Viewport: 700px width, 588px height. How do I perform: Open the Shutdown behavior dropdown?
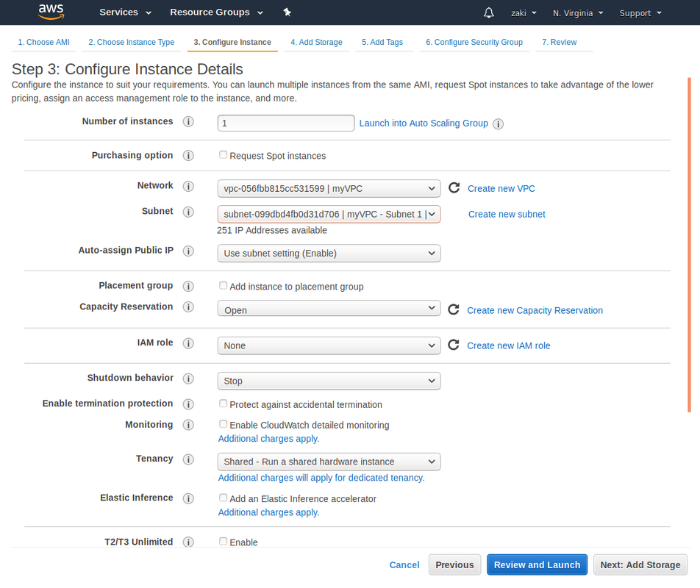tap(329, 381)
